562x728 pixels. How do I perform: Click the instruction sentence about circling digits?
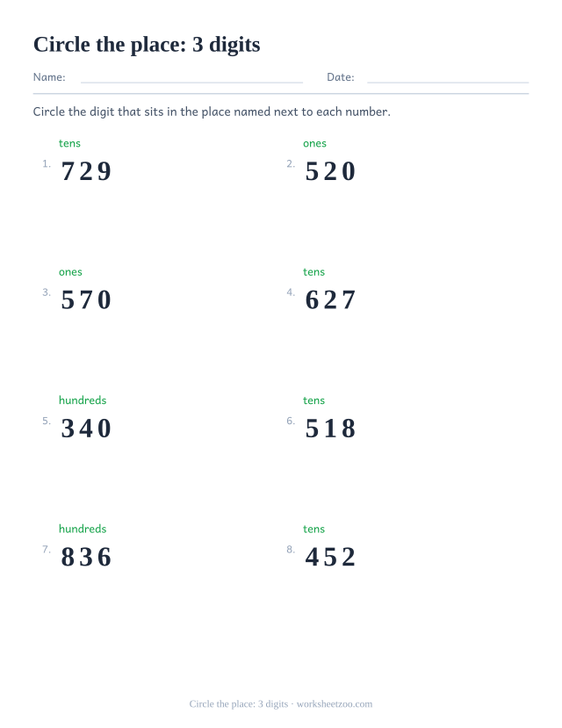tap(212, 112)
